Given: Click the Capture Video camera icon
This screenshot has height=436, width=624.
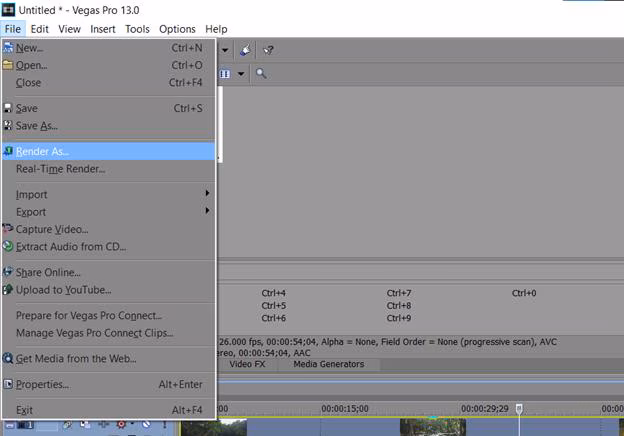Looking at the screenshot, I should [8, 229].
